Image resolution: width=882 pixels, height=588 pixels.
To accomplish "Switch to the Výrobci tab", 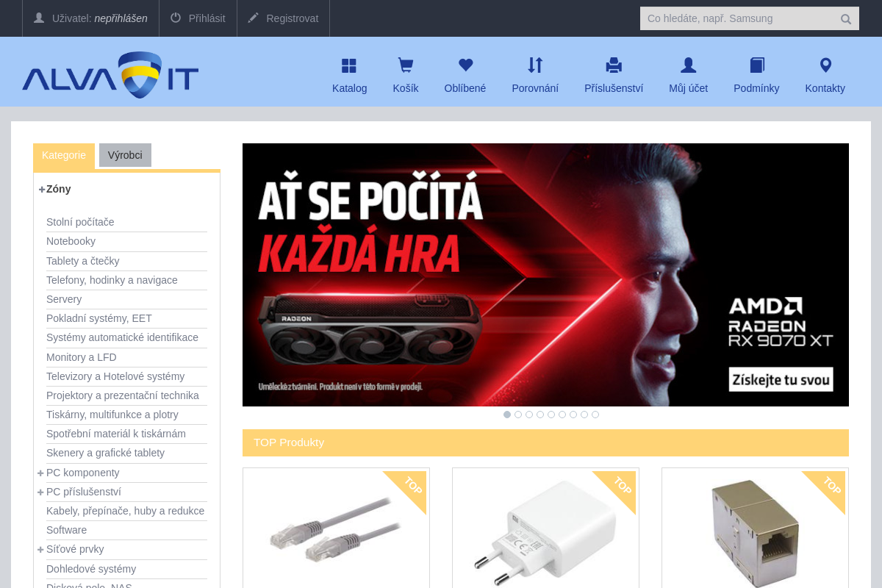I will tap(125, 155).
